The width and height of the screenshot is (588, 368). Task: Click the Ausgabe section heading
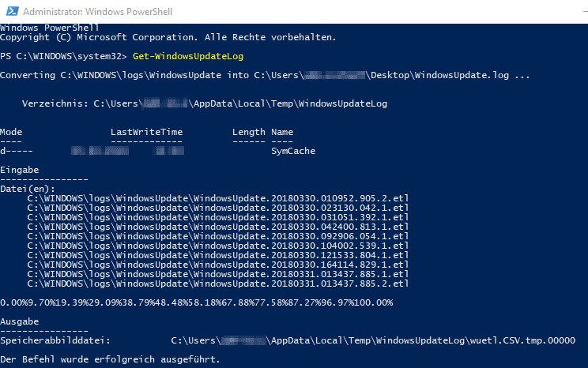19,321
